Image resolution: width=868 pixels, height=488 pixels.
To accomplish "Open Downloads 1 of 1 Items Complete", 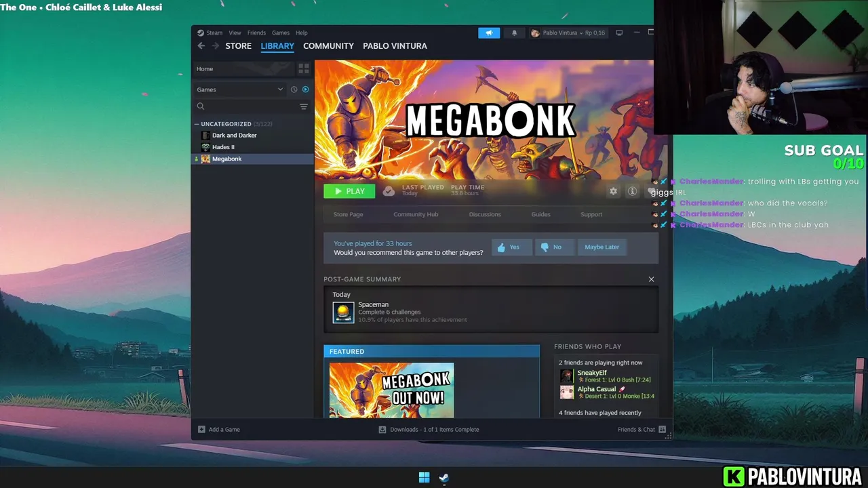I will tap(435, 430).
